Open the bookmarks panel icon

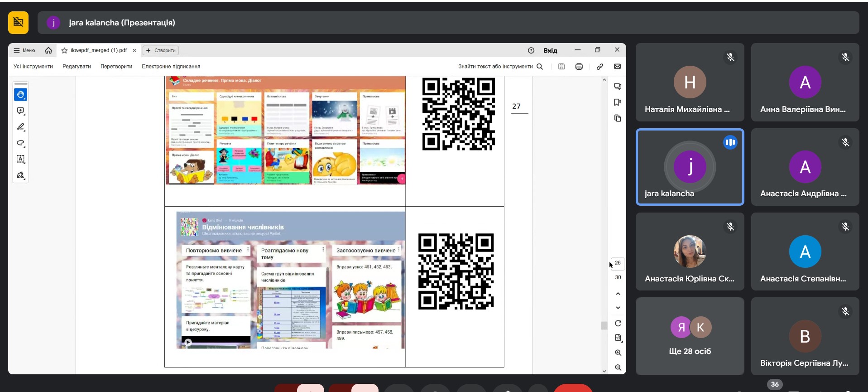[618, 102]
